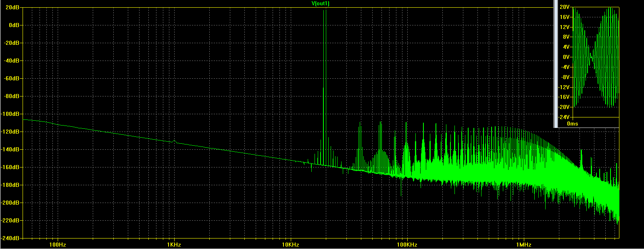Click the 12V label on inset plot

[565, 27]
